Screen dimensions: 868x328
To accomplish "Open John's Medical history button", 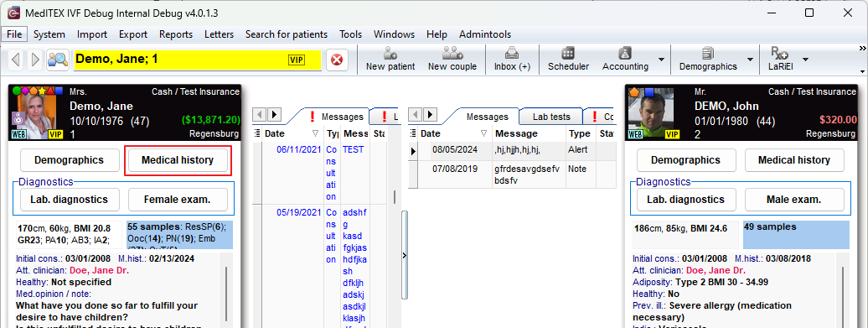I will (x=794, y=160).
